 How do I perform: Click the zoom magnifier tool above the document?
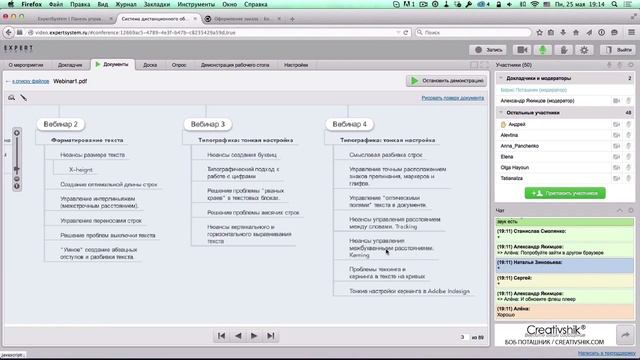tap(11, 98)
